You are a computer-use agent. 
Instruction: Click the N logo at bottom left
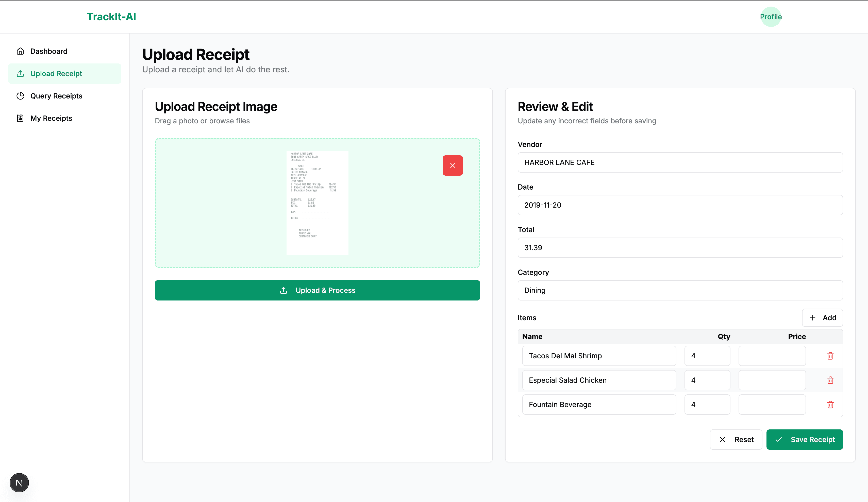19,482
